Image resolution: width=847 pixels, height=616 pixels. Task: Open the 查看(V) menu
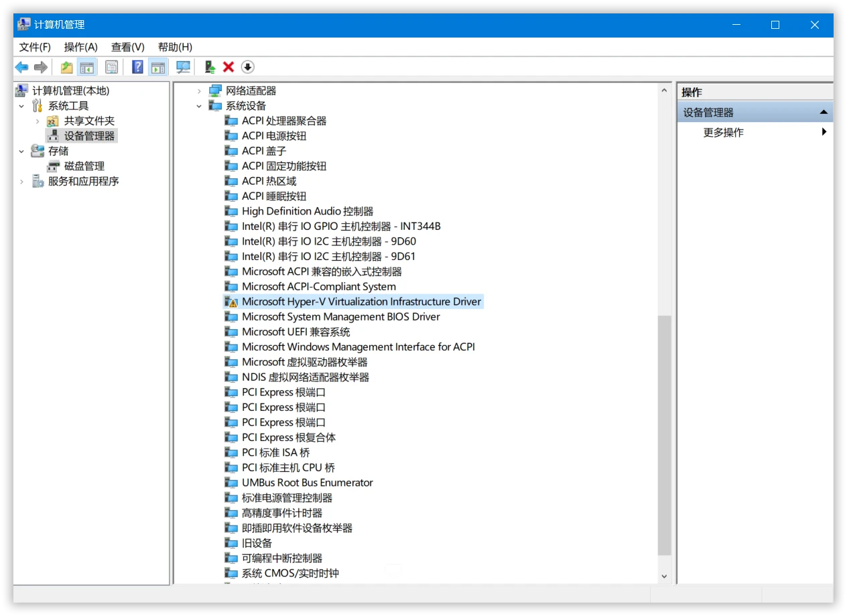[127, 47]
